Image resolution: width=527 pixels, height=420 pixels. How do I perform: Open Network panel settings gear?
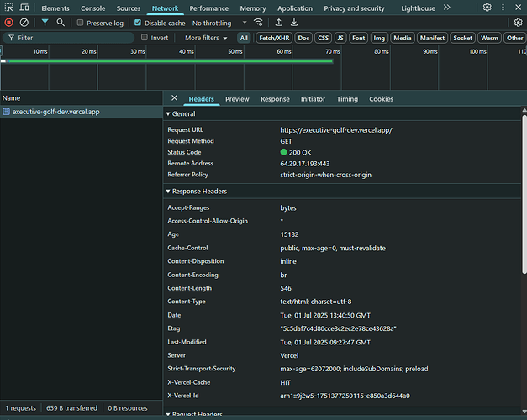point(519,23)
